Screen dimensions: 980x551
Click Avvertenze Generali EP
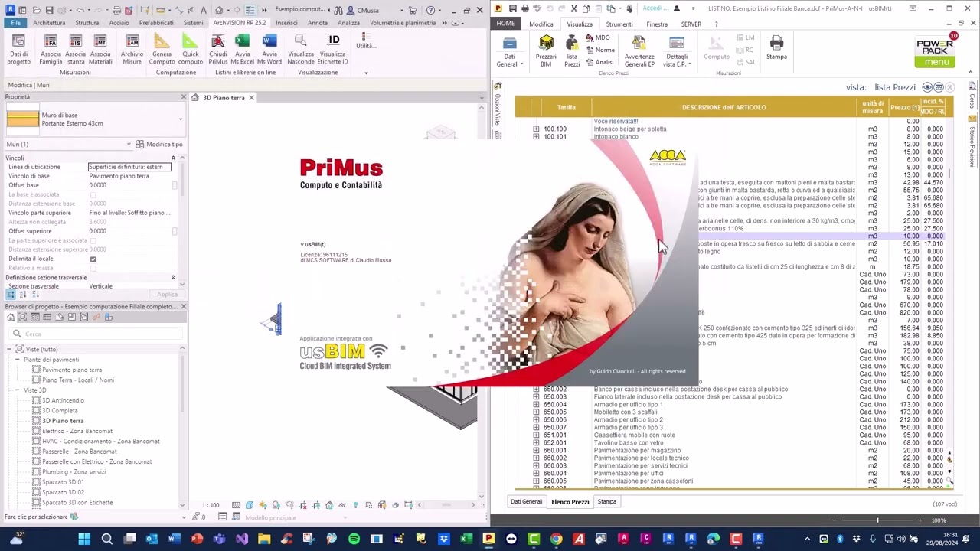[x=639, y=51]
